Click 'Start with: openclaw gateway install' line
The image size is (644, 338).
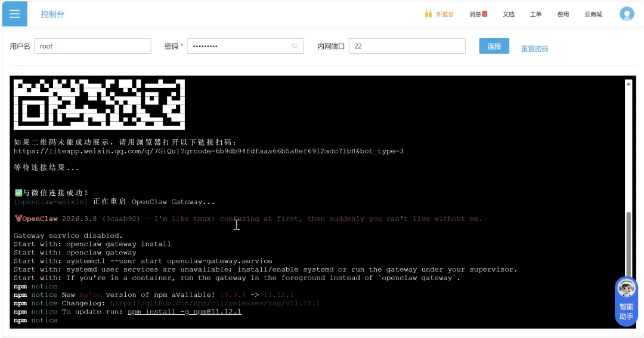pyautogui.click(x=92, y=244)
